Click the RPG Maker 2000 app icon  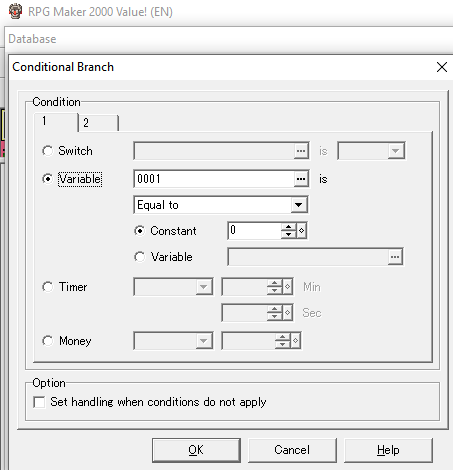click(x=15, y=11)
